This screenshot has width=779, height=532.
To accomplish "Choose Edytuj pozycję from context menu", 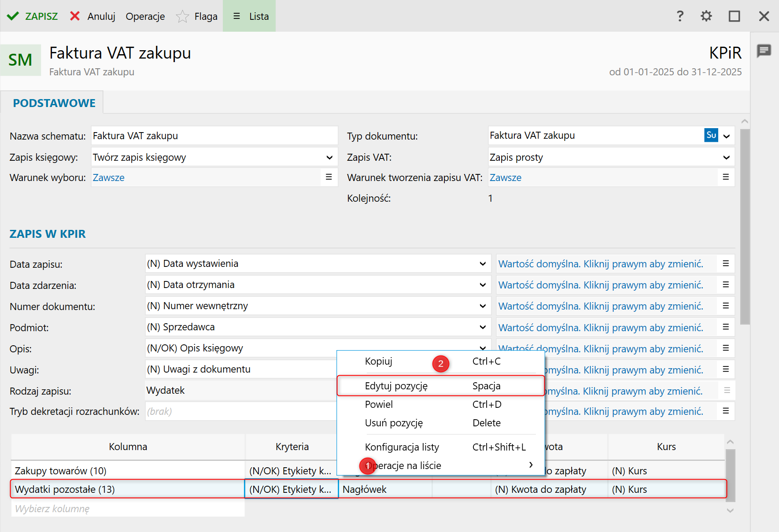I will (396, 386).
